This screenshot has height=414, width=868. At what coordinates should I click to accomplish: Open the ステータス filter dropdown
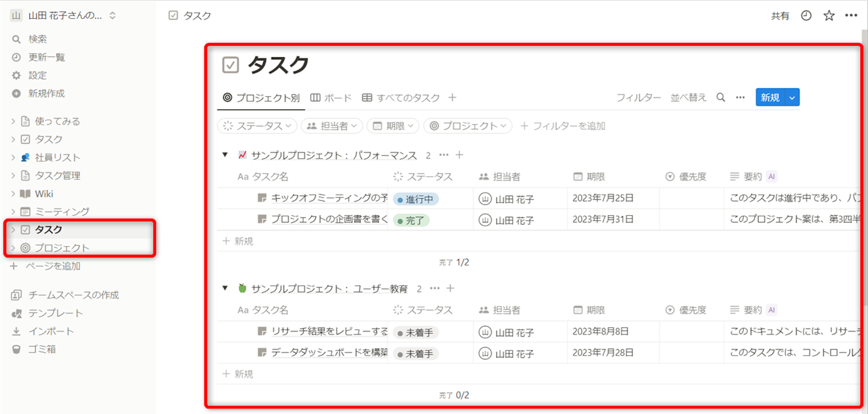point(257,126)
